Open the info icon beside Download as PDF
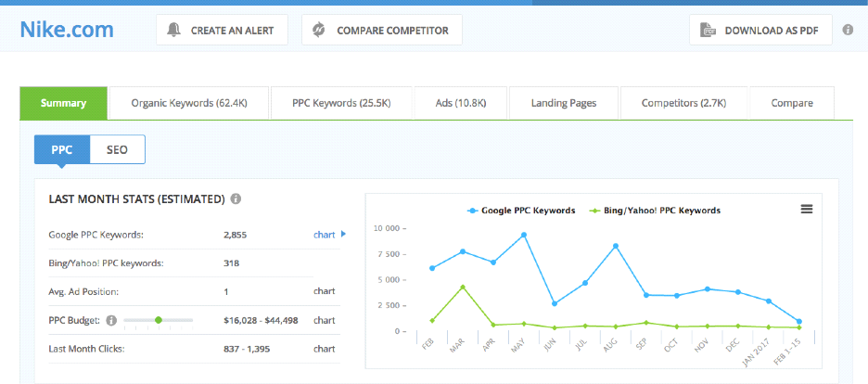Image resolution: width=868 pixels, height=384 pixels. (848, 30)
